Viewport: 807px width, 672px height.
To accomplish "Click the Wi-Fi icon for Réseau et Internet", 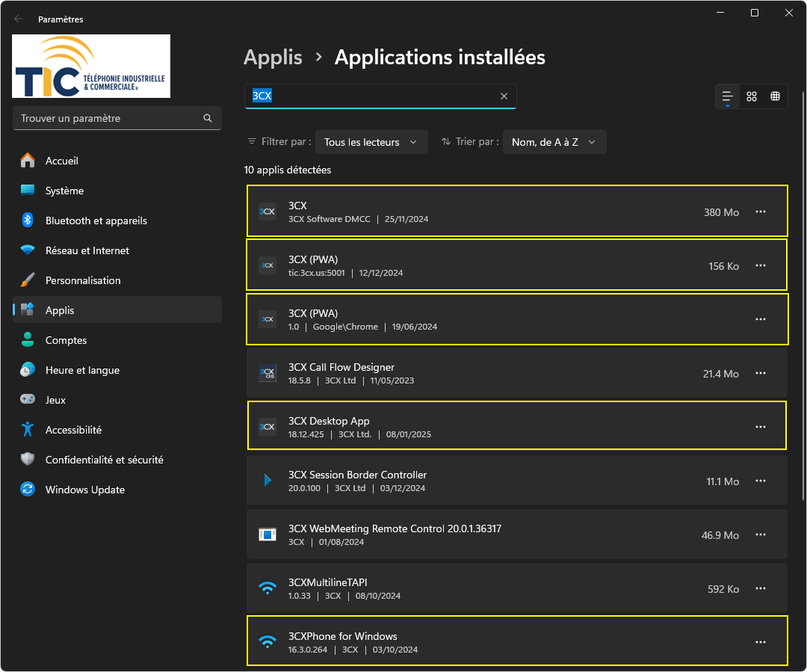I will 28,250.
